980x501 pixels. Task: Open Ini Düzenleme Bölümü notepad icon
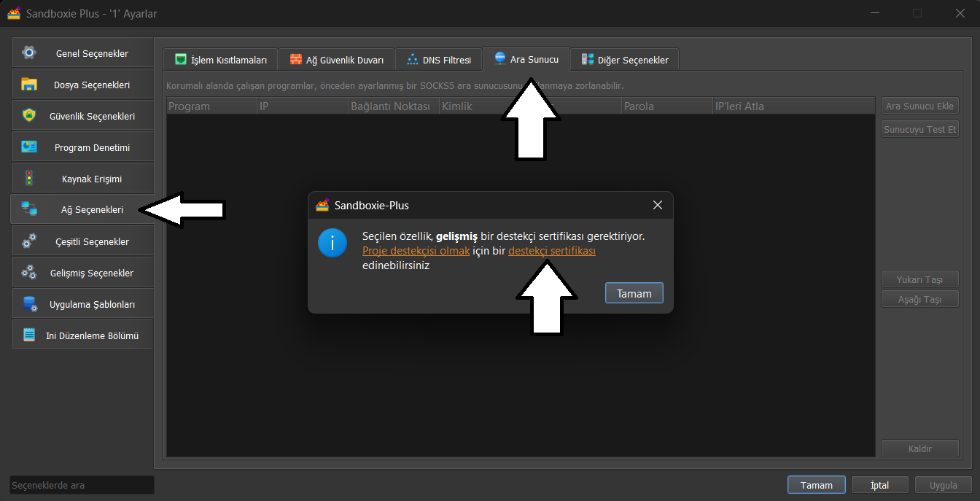28,335
